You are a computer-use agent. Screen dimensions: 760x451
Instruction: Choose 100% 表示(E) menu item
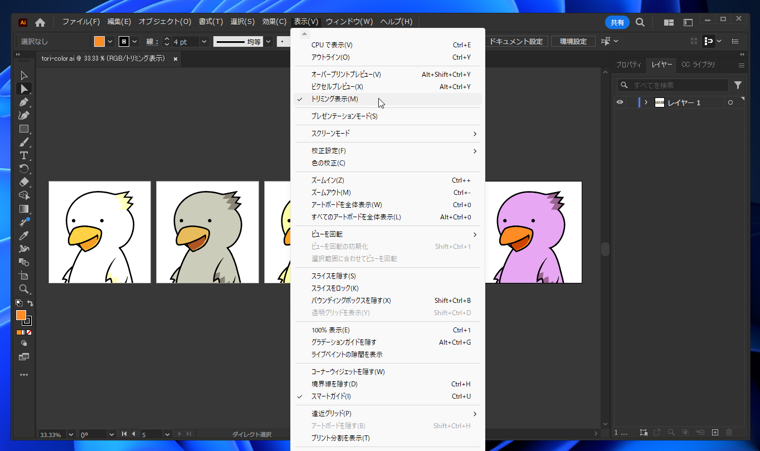388,330
